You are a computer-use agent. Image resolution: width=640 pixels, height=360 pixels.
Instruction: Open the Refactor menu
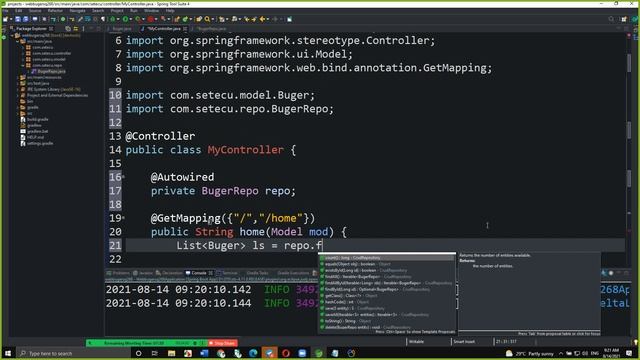pos(55,11)
